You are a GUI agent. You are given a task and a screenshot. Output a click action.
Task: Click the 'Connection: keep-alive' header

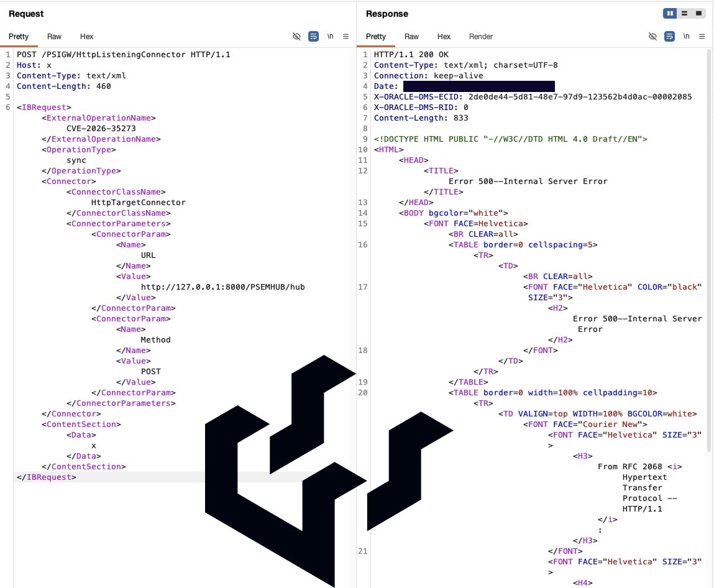429,76
